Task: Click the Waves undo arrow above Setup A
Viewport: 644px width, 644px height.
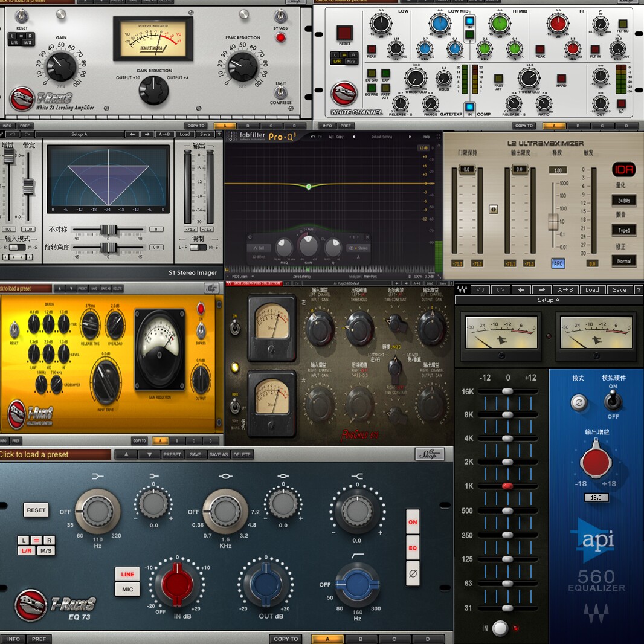Action: click(x=480, y=289)
